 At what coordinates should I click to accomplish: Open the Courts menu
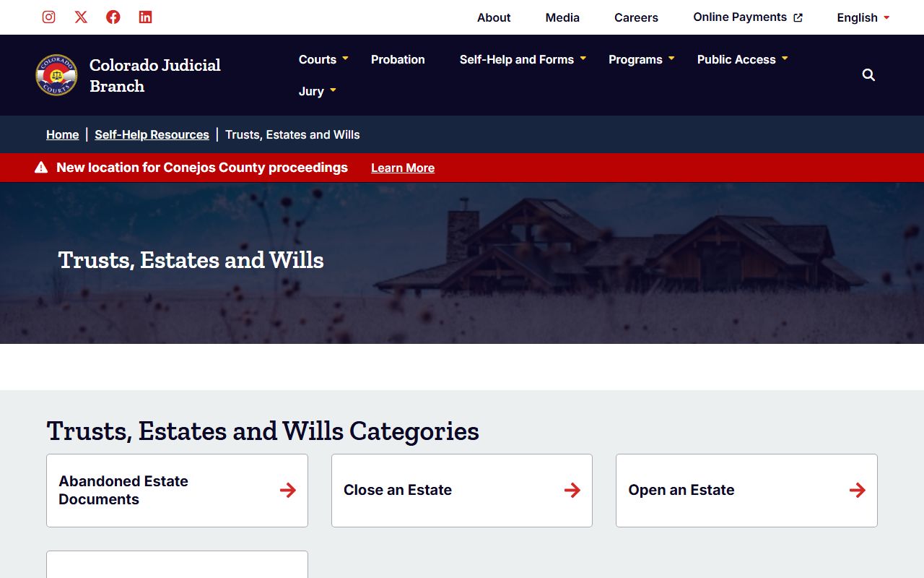[x=318, y=59]
